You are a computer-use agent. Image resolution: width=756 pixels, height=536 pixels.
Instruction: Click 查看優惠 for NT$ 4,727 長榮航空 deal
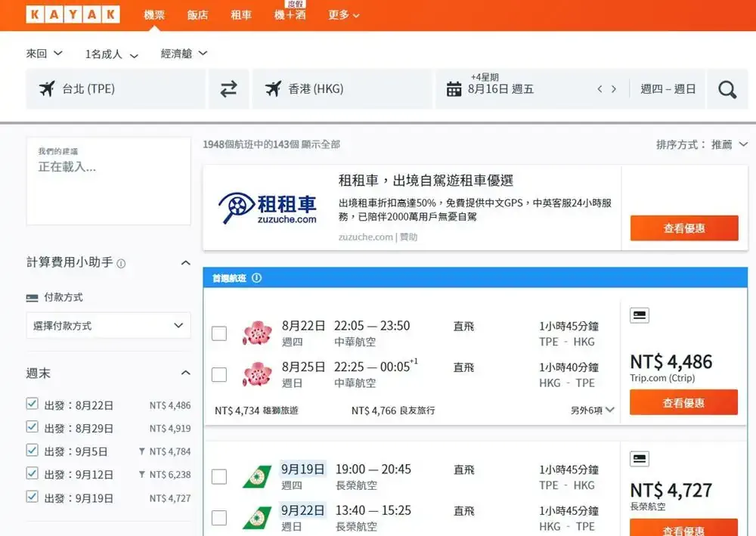pyautogui.click(x=683, y=528)
